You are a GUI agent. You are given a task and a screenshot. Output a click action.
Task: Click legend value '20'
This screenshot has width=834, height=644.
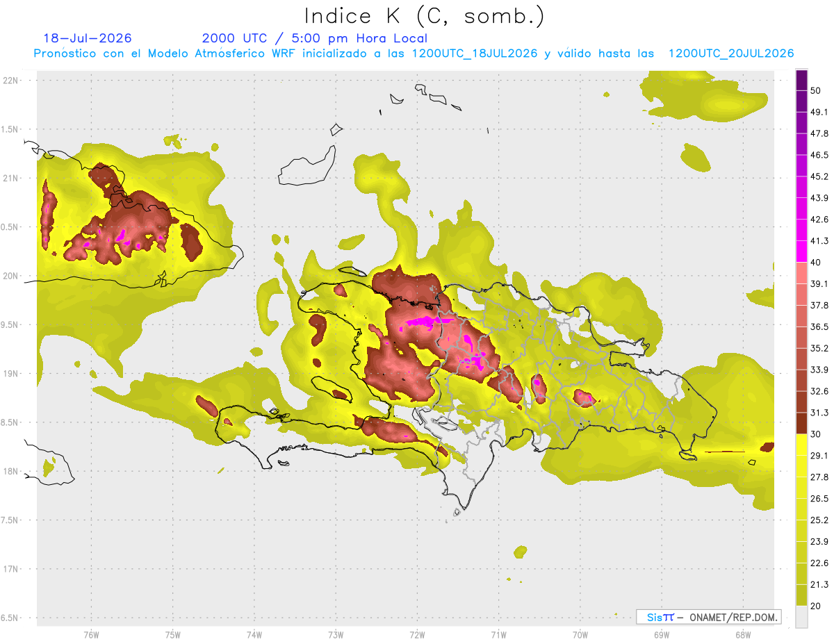pyautogui.click(x=816, y=606)
